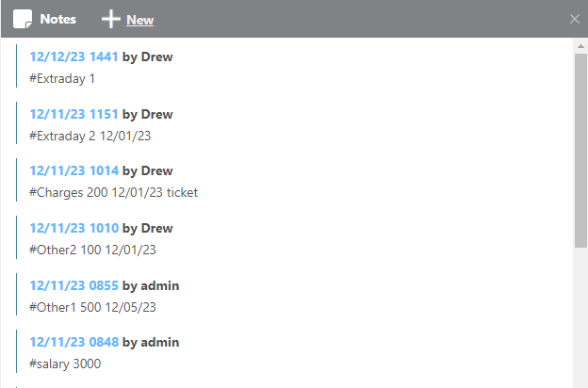Click the plus icon beside New

coord(111,19)
